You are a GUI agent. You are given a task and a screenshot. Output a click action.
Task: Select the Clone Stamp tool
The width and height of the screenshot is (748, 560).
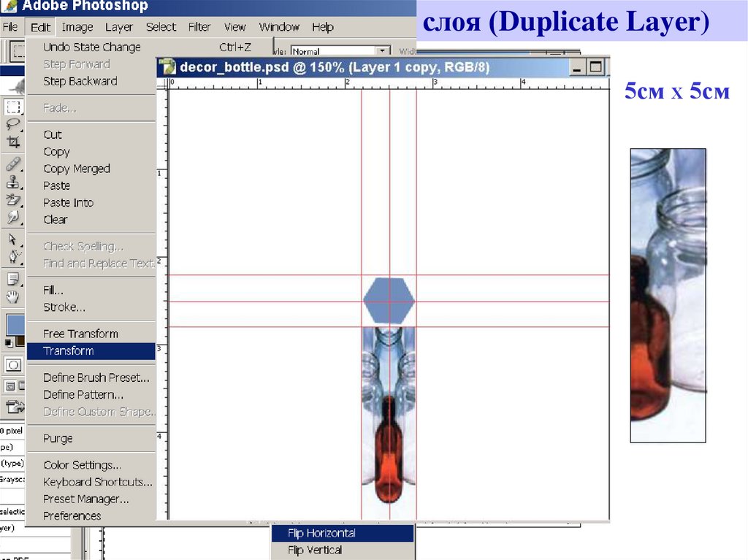tap(13, 183)
